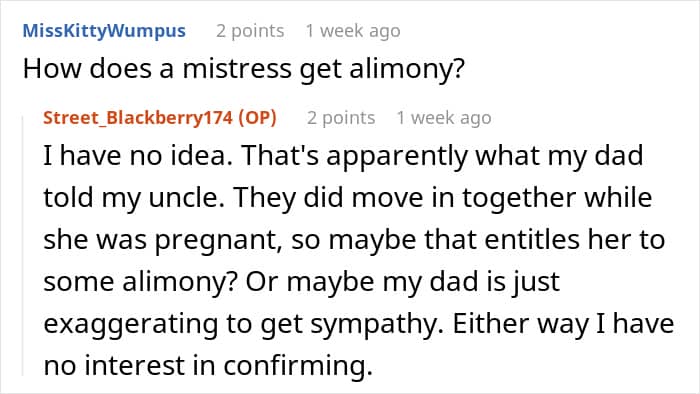This screenshot has height=394, width=700.
Task: Click the 2 points score on MissKittyWumpus's comment
Action: (250, 31)
